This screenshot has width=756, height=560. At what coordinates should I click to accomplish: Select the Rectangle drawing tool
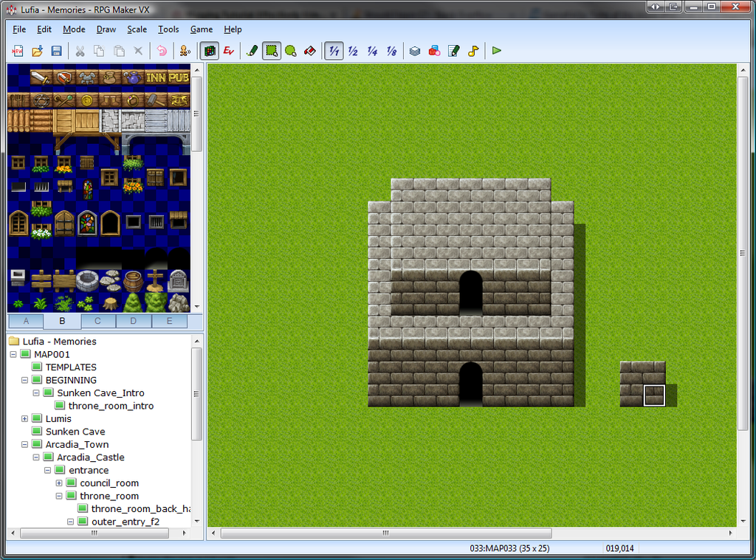click(272, 51)
